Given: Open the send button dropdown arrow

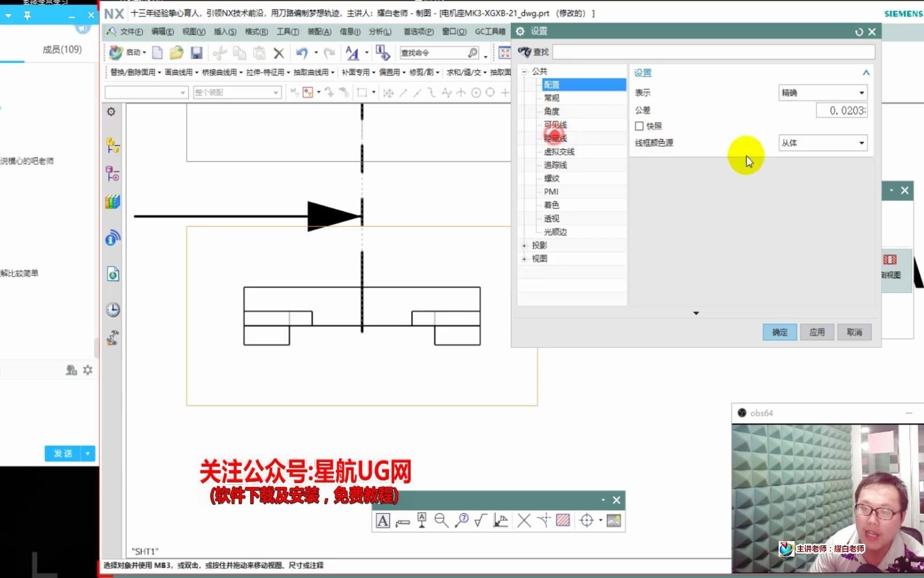Looking at the screenshot, I should [x=88, y=453].
